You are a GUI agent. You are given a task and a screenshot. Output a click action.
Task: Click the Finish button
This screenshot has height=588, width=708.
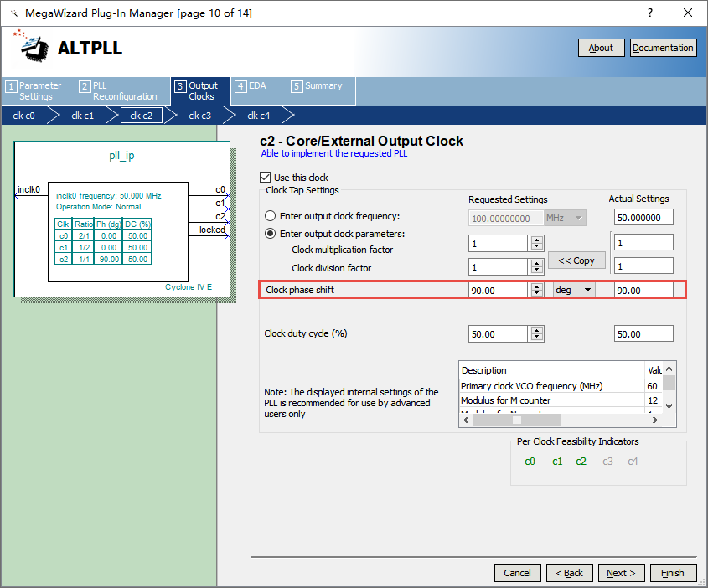coord(673,573)
